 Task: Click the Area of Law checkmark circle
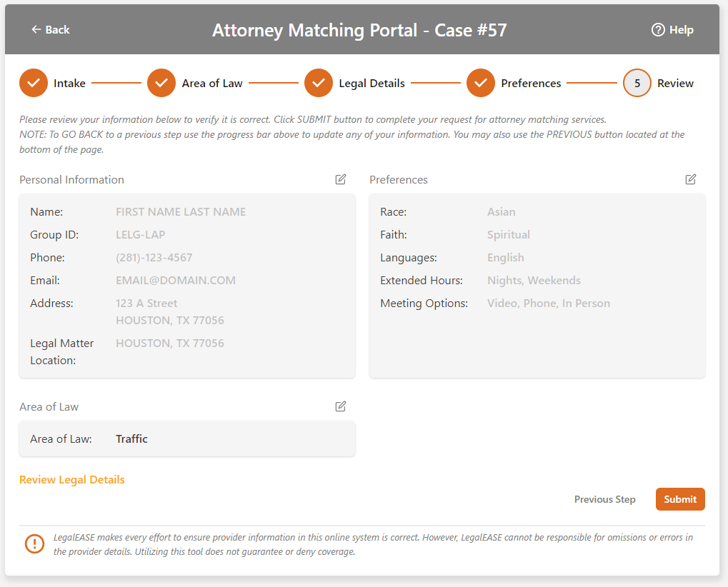pyautogui.click(x=161, y=83)
